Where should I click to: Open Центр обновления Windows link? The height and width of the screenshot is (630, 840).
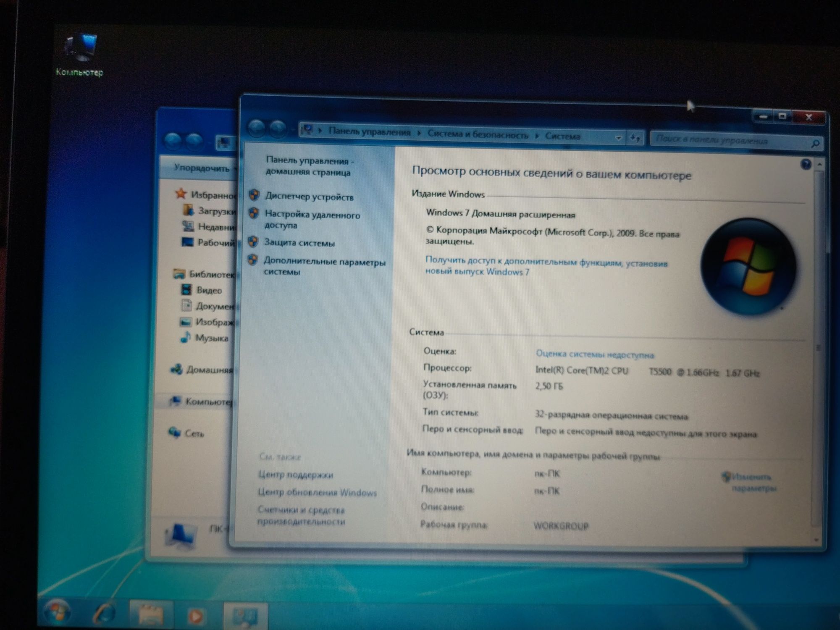[x=317, y=492]
